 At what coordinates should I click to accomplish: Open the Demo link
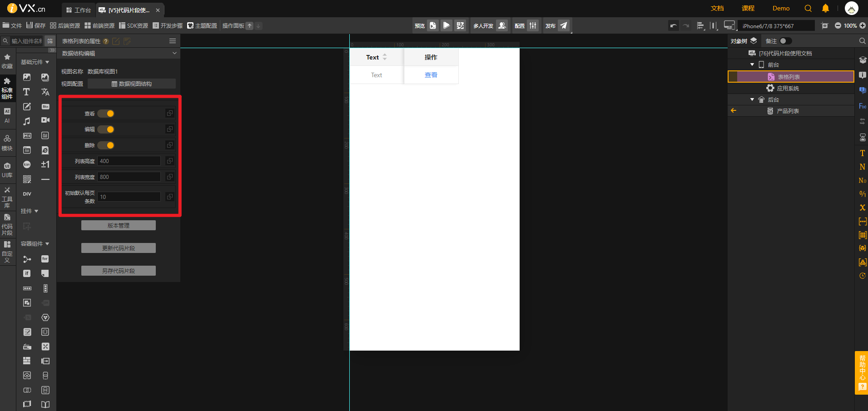coord(781,8)
